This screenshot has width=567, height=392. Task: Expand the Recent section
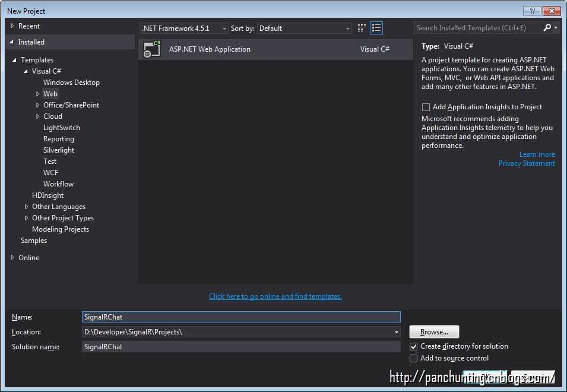[x=12, y=26]
